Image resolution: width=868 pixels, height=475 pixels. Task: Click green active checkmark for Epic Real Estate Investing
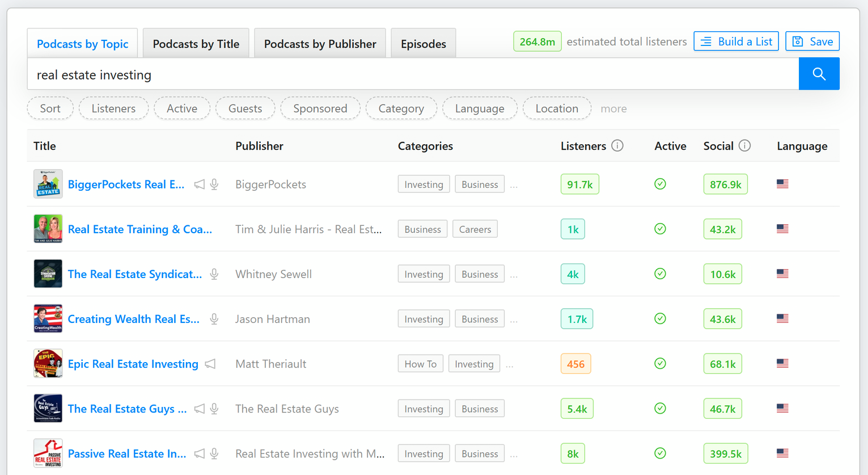tap(660, 363)
